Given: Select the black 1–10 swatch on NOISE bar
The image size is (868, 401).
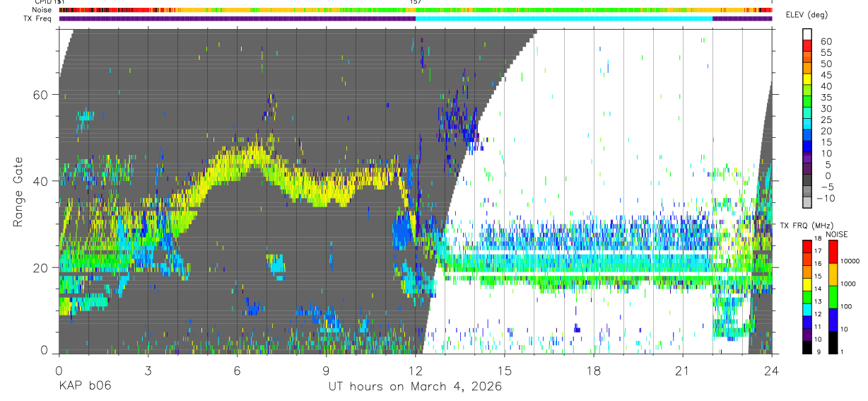Looking at the screenshot, I should [x=833, y=342].
